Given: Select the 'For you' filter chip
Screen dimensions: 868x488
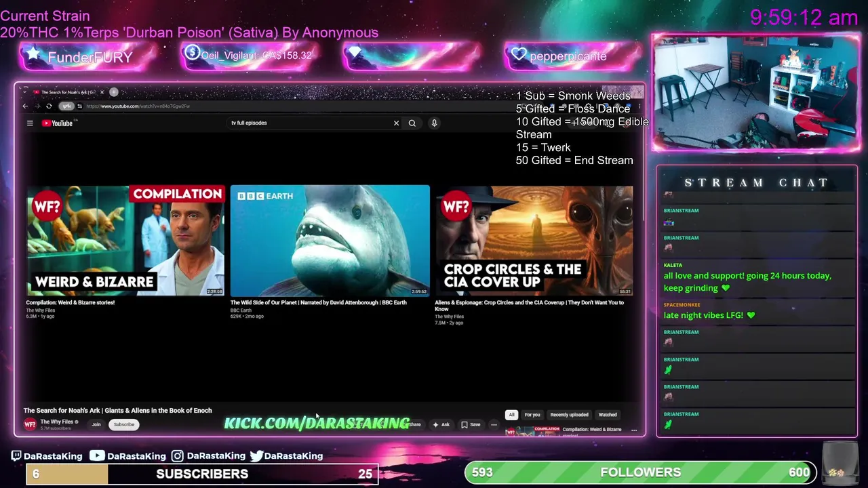Looking at the screenshot, I should tap(532, 415).
